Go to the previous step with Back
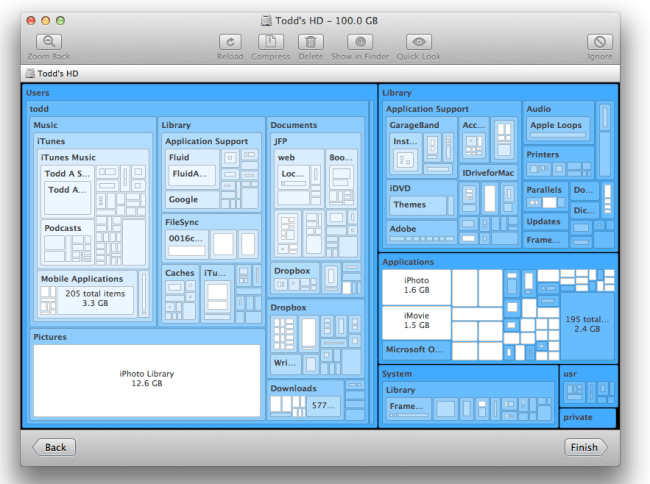 (x=54, y=447)
